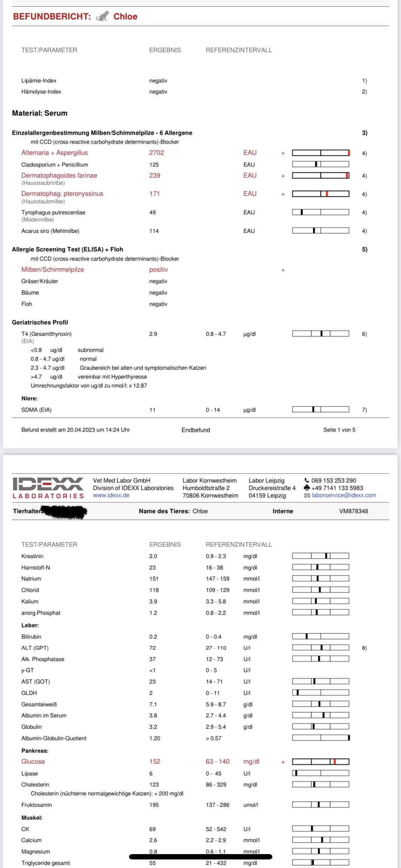Click the fax printer icon before +49 7141
The image size is (401, 868).
click(307, 488)
